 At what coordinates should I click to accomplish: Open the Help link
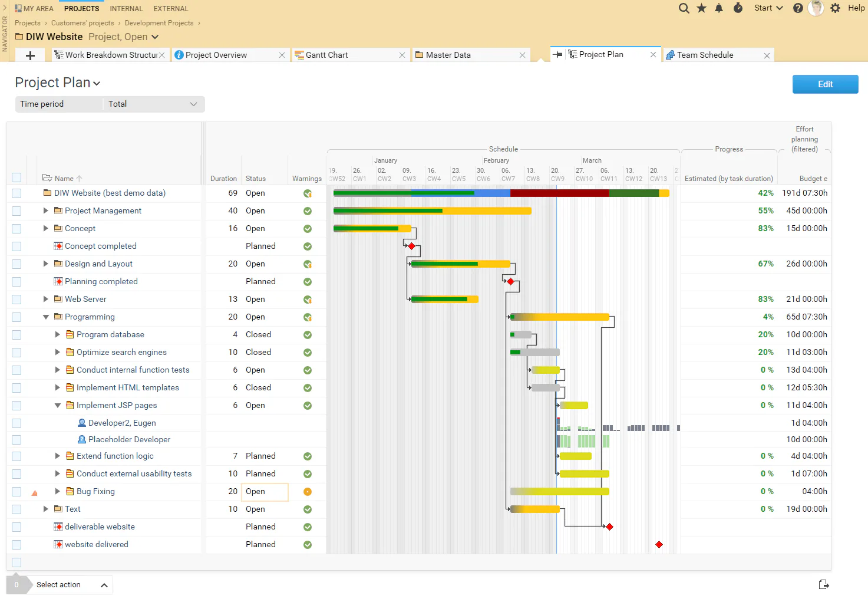[x=856, y=8]
